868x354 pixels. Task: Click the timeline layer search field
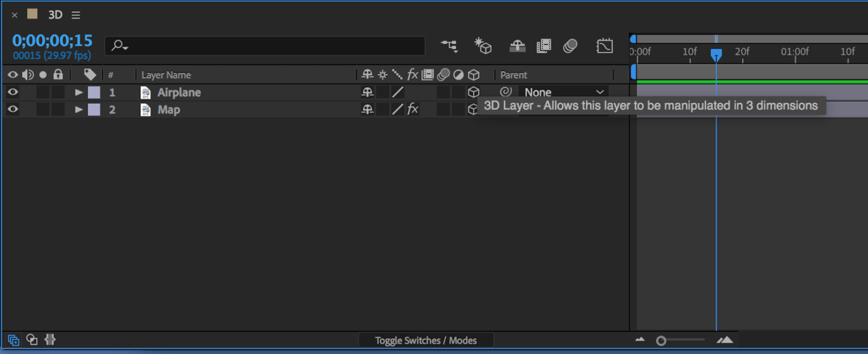(265, 46)
